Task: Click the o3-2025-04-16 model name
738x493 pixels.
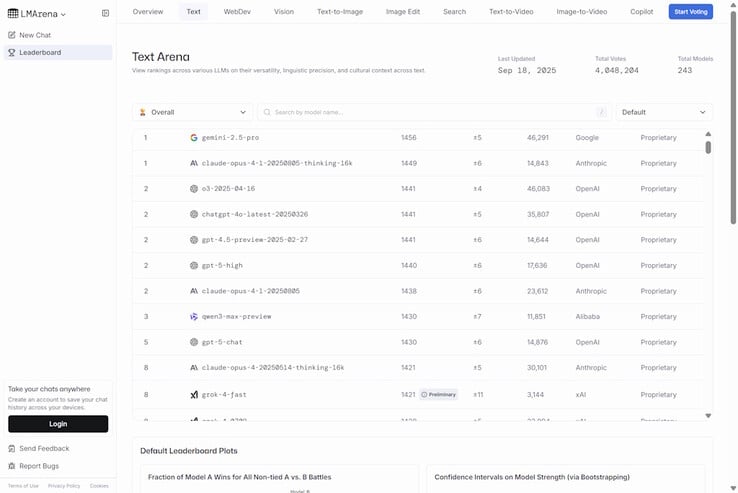Action: click(228, 188)
